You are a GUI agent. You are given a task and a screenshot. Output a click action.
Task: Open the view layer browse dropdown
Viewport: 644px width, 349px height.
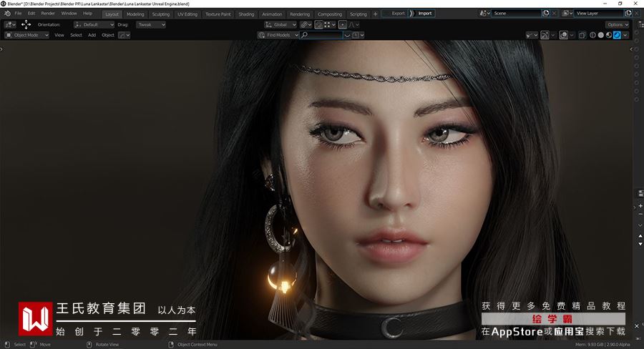click(x=567, y=14)
